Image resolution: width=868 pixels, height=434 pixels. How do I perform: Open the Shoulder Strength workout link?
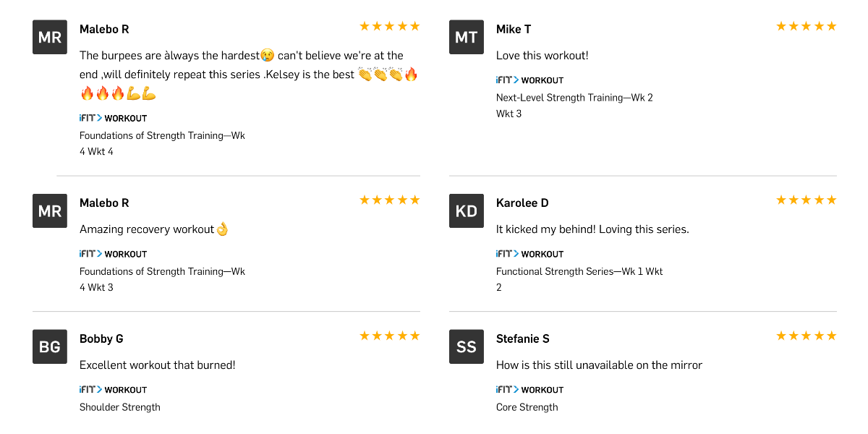pyautogui.click(x=120, y=407)
